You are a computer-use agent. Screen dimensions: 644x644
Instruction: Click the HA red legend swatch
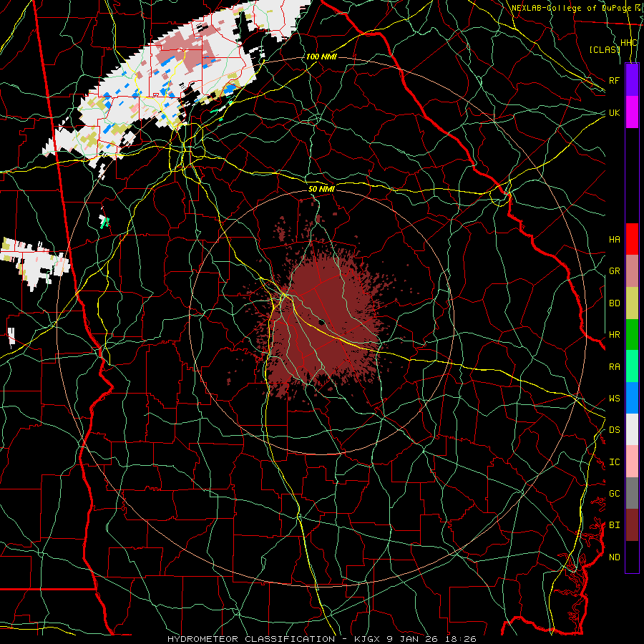(x=632, y=239)
